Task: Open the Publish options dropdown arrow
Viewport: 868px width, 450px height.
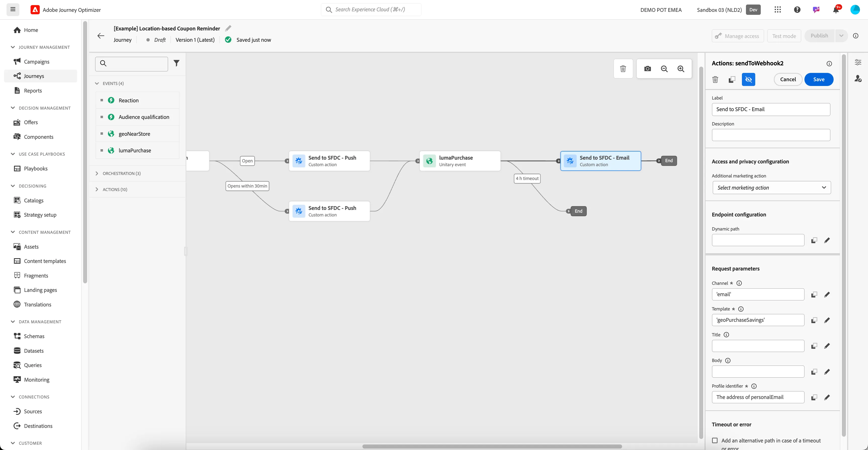Action: tap(841, 36)
